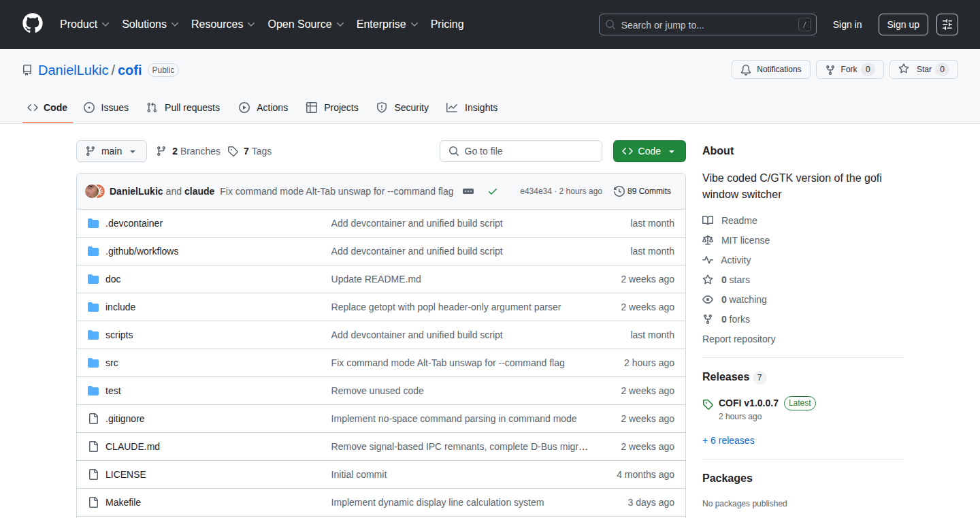Screen dimensions: 980x518
Task: Open the Projects tab
Action: point(332,108)
